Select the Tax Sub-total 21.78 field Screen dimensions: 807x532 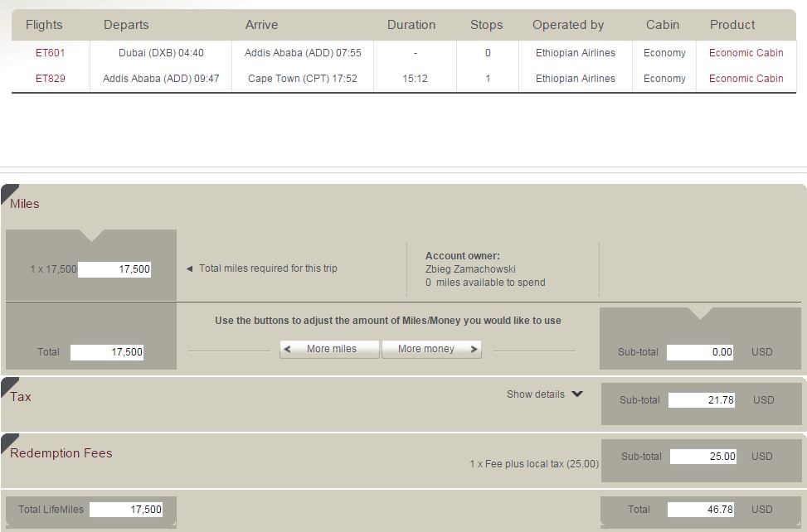pyautogui.click(x=702, y=400)
